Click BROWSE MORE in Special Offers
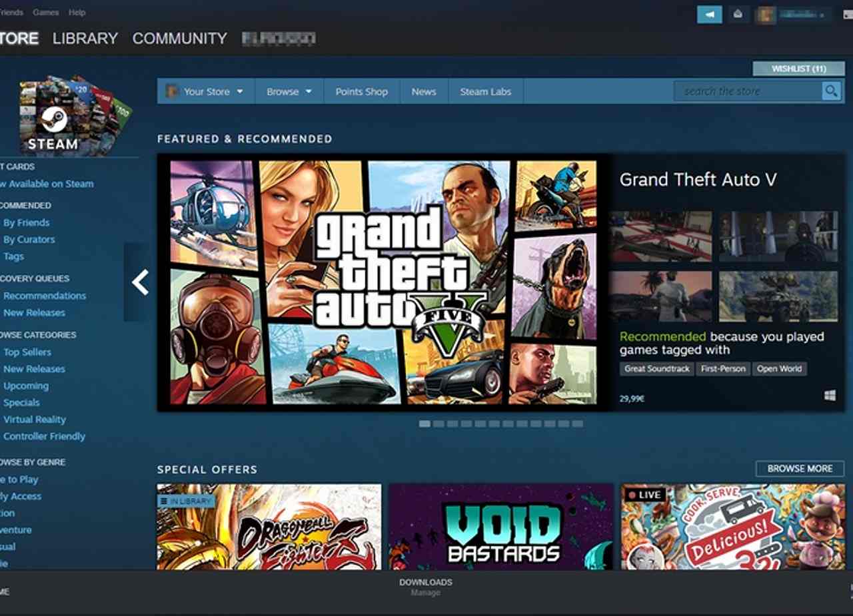The image size is (853, 616). pyautogui.click(x=799, y=469)
